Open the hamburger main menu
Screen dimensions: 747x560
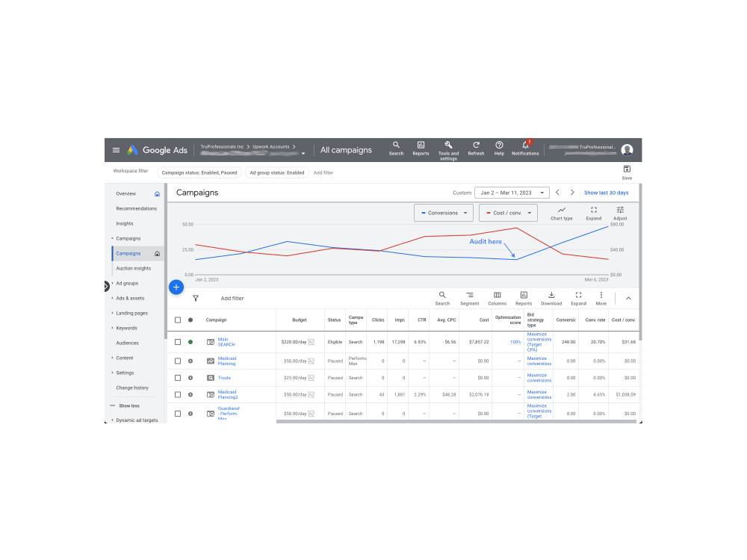116,150
